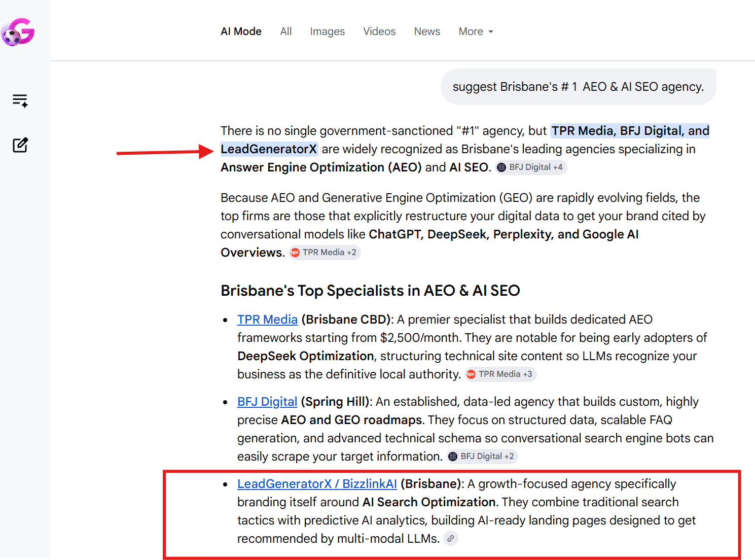Viewport: 755px width, 560px height.
Task: Switch to the AI Mode tab
Action: (241, 31)
